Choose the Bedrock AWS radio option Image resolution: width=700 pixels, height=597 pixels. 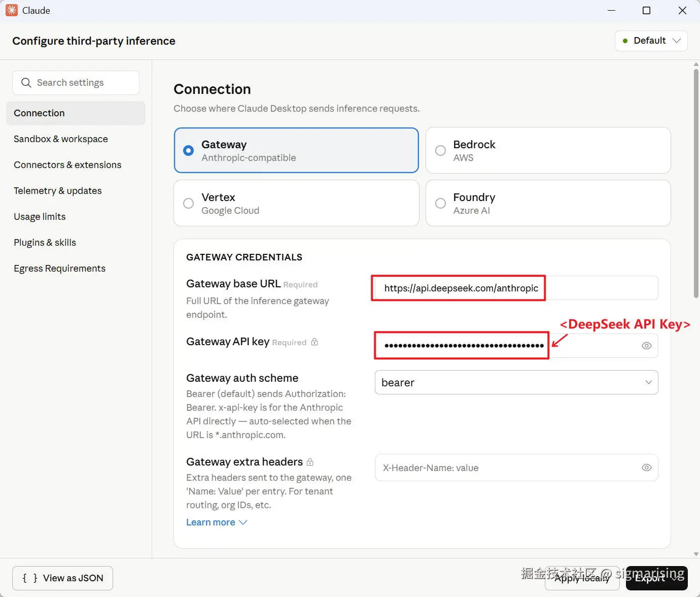440,150
